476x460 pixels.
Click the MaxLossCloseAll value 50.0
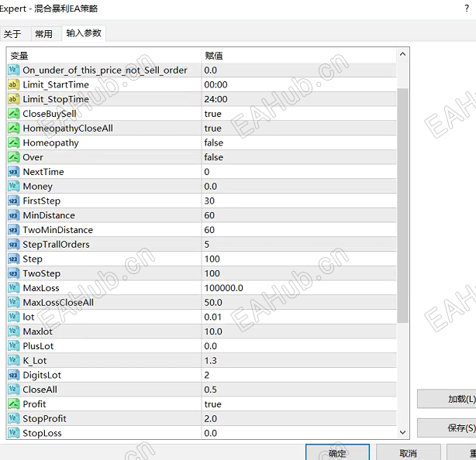[213, 302]
